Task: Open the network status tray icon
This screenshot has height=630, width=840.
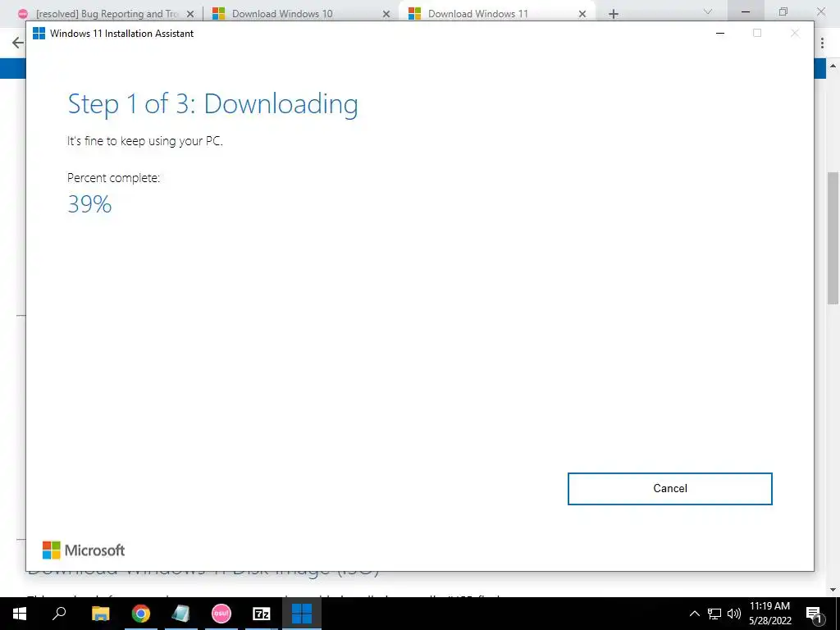Action: pyautogui.click(x=714, y=614)
